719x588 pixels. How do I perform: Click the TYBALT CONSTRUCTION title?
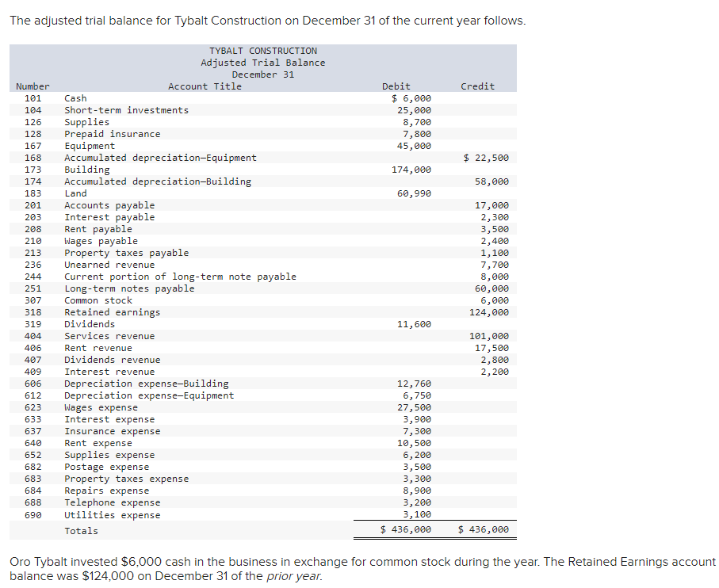[263, 50]
